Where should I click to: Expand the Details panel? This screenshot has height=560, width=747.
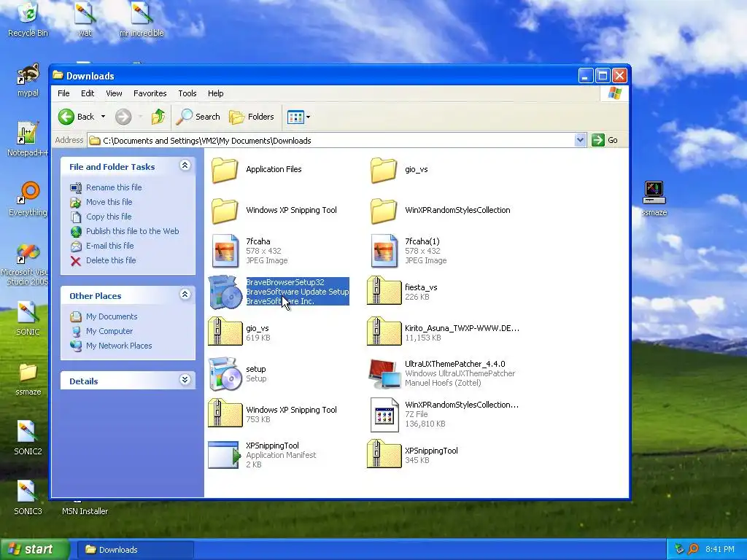tap(185, 379)
